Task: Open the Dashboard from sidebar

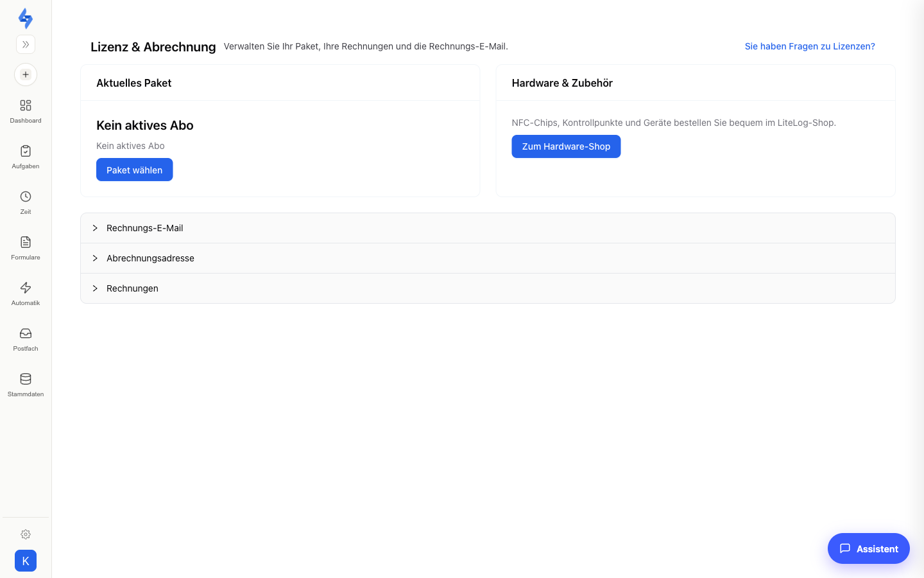Action: pyautogui.click(x=26, y=111)
